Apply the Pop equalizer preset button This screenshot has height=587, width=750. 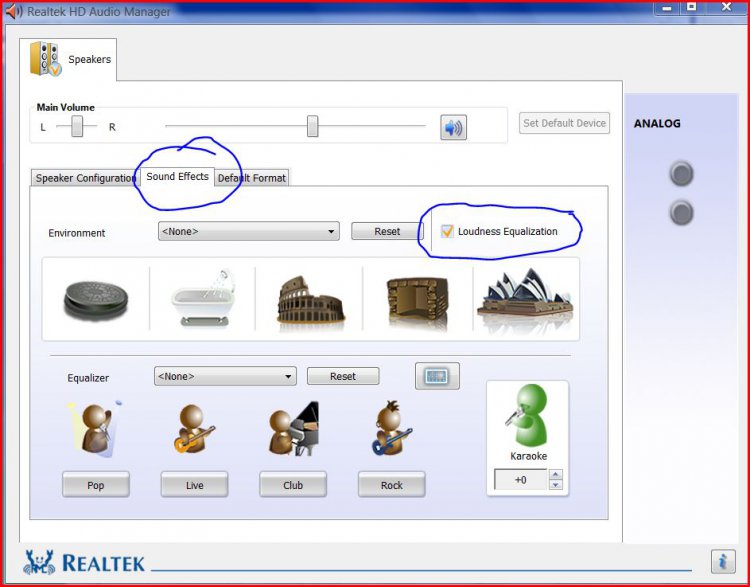(x=96, y=485)
